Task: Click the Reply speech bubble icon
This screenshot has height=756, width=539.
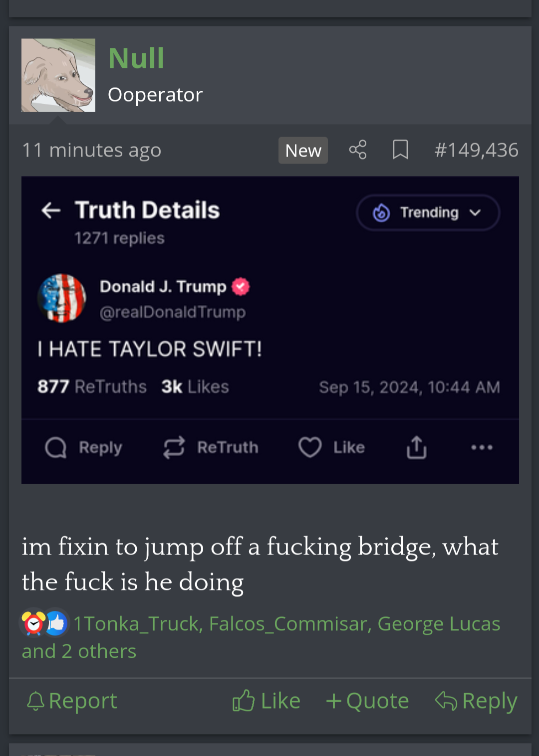Action: (x=56, y=447)
